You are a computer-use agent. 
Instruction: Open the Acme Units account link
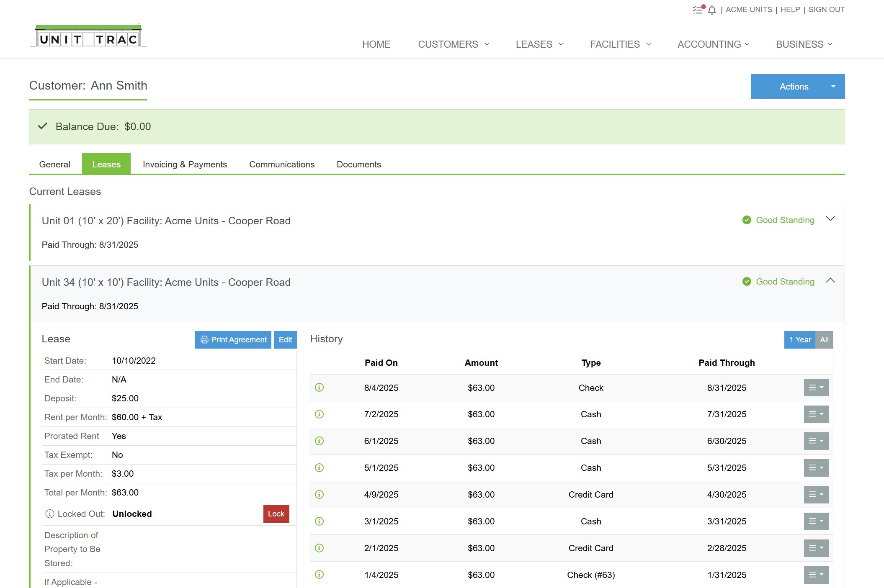pos(749,10)
